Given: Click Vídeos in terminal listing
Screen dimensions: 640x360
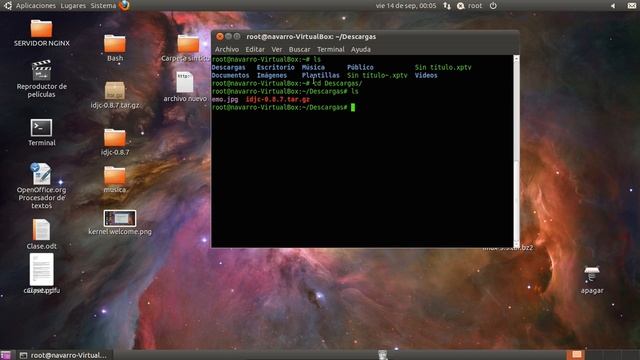Looking at the screenshot, I should [x=426, y=76].
